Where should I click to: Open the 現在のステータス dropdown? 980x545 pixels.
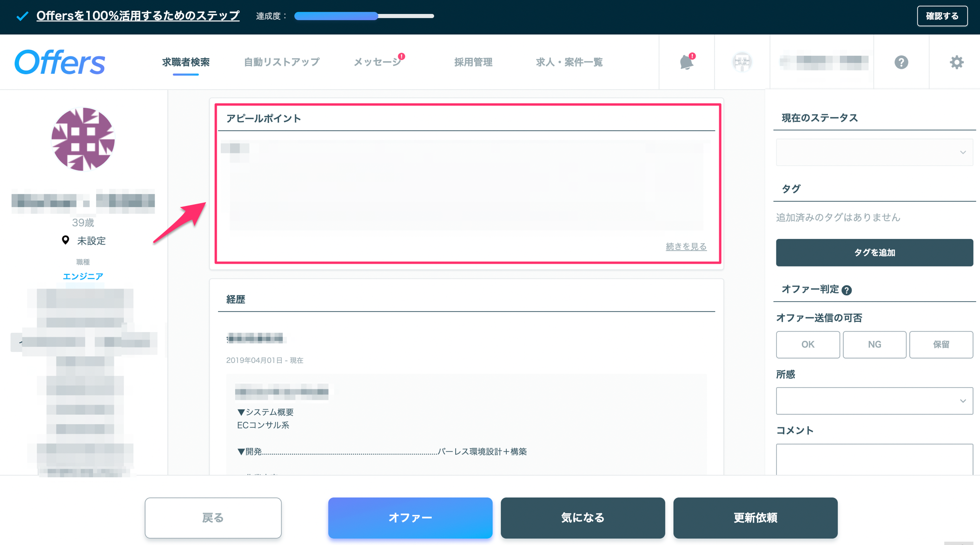click(x=874, y=152)
